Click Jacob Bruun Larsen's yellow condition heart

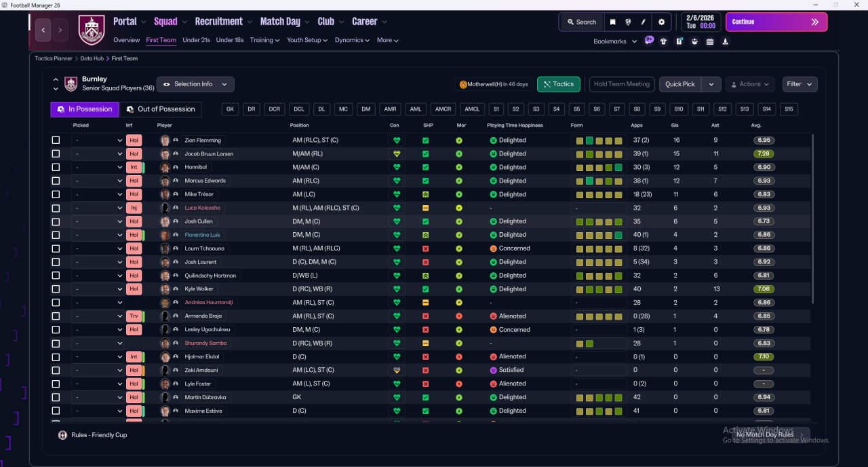[397, 154]
